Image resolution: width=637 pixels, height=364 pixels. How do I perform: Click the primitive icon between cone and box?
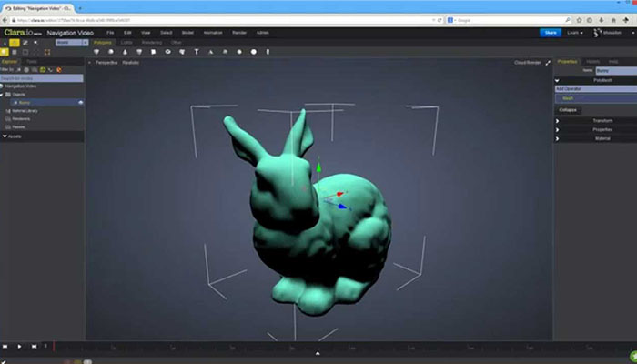click(x=139, y=52)
